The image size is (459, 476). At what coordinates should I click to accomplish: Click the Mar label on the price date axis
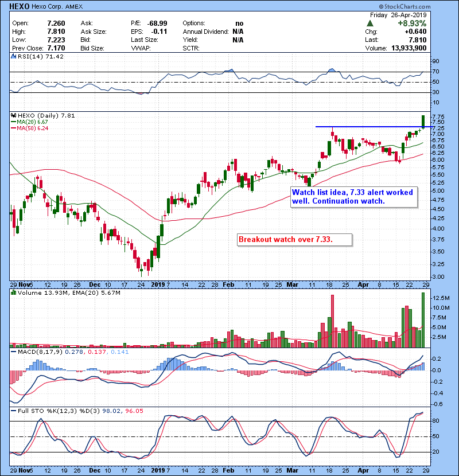pos(292,284)
